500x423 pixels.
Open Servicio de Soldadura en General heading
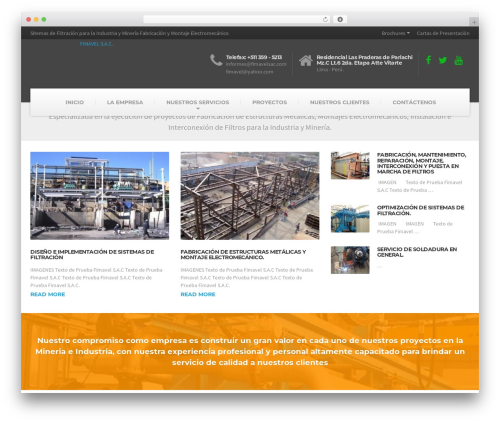pyautogui.click(x=417, y=252)
